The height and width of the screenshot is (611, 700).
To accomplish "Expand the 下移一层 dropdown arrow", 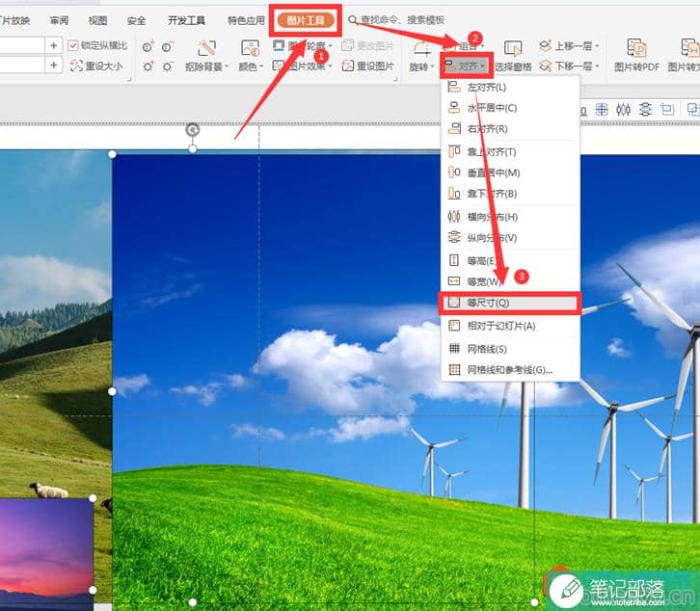I will [x=597, y=66].
